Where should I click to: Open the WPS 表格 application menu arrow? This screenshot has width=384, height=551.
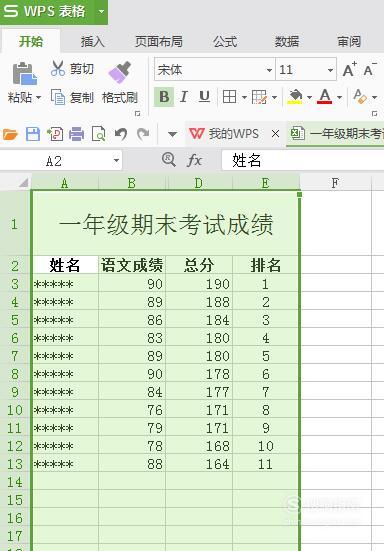click(x=101, y=12)
